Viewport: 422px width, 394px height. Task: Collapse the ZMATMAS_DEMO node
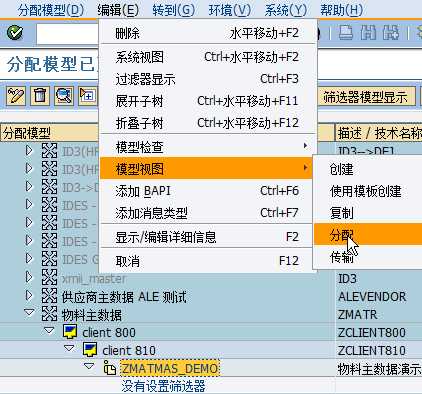pos(89,366)
